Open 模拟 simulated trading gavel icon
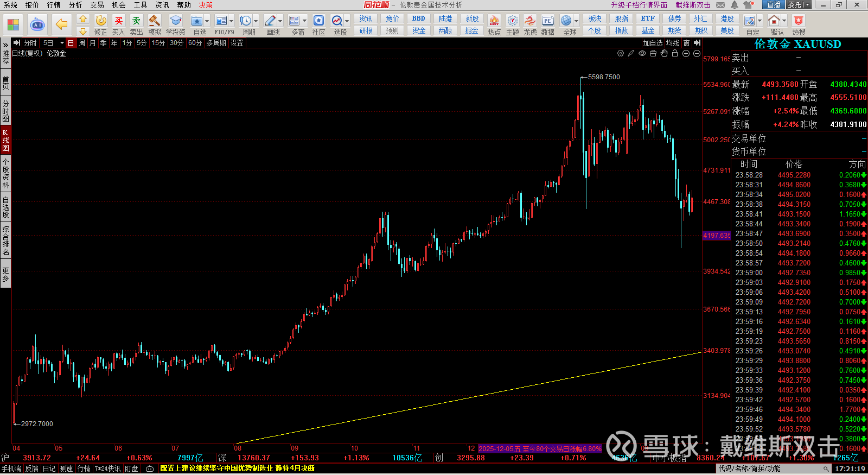This screenshot has width=868, height=475. tap(155, 21)
